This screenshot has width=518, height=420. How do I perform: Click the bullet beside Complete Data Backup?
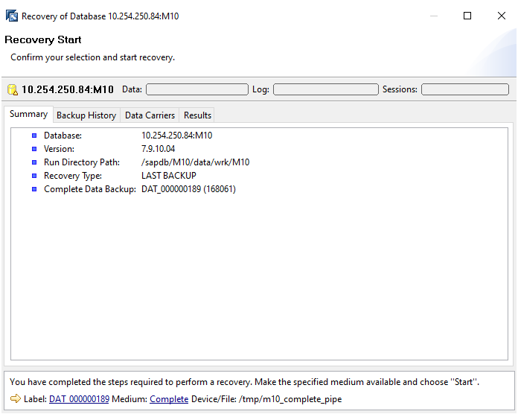pos(34,189)
